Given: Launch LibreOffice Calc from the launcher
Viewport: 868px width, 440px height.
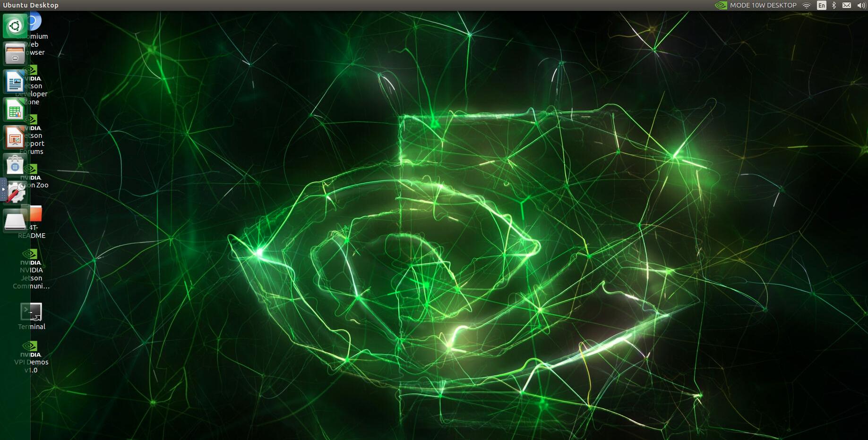Looking at the screenshot, I should 15,109.
